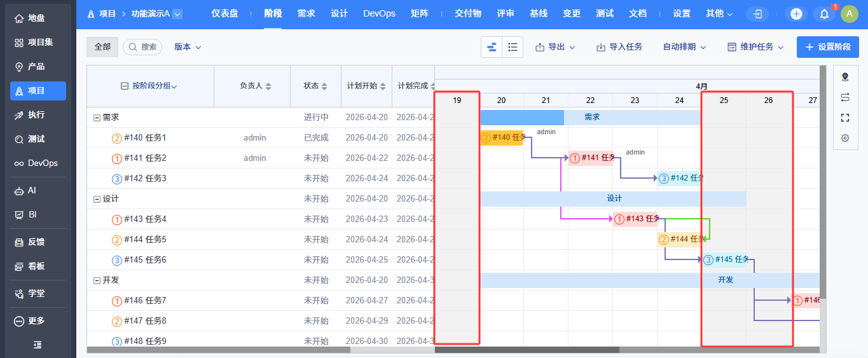
Task: Go to 产品 in the sidebar
Action: point(38,67)
